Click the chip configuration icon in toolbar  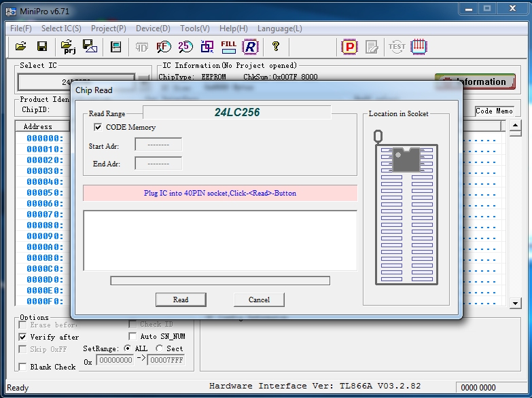click(116, 46)
